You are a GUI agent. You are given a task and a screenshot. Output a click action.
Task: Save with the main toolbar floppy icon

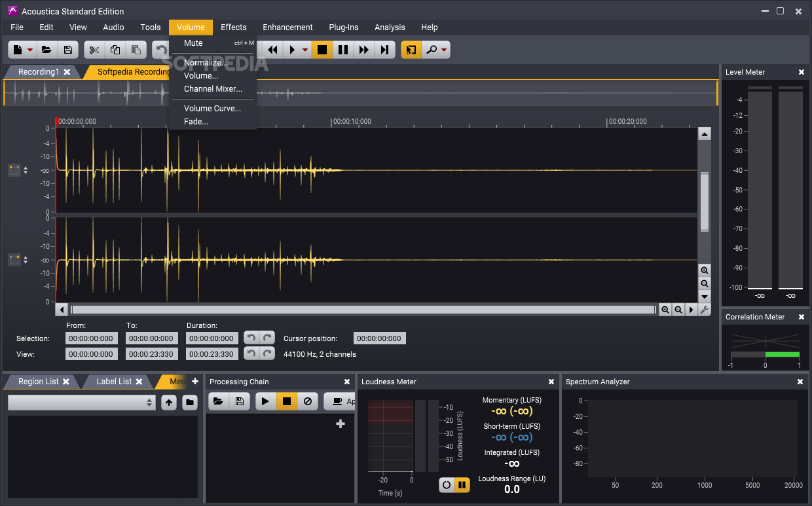[67, 50]
